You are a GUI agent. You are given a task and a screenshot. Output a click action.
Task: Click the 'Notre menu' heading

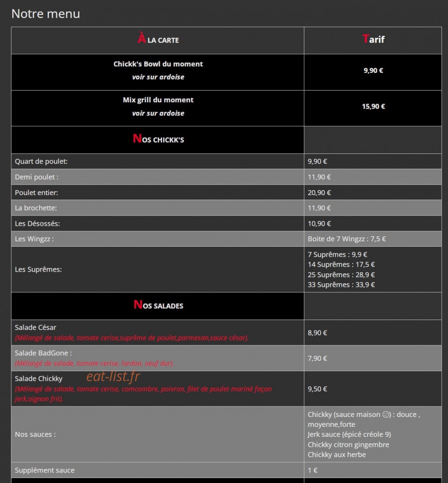click(x=46, y=14)
